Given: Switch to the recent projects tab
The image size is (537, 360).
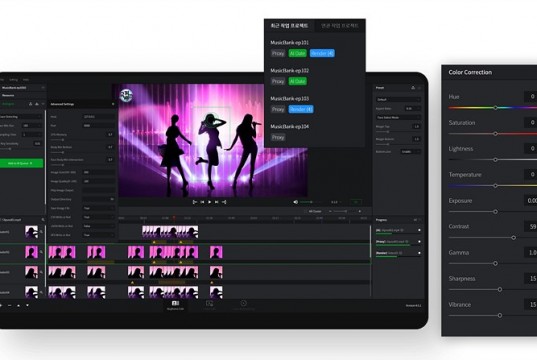Looking at the screenshot, I should pyautogui.click(x=289, y=26).
